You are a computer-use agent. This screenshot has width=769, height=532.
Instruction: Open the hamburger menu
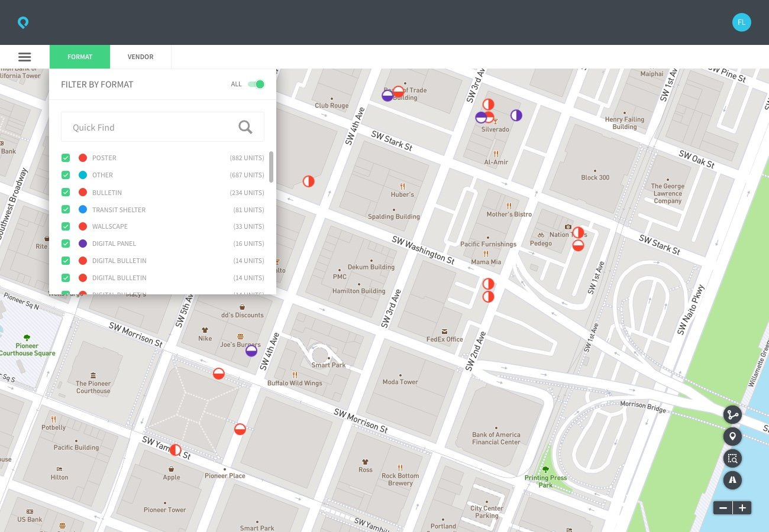(24, 57)
